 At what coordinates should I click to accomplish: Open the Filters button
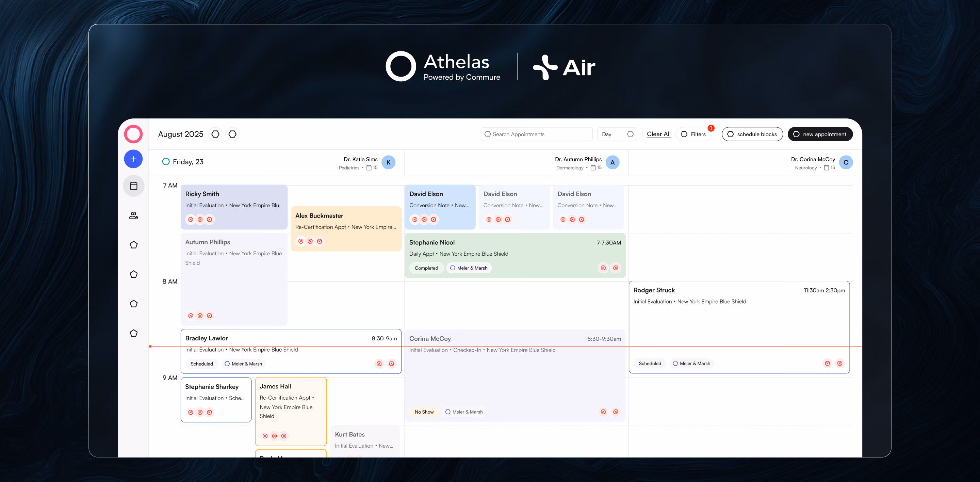(693, 134)
